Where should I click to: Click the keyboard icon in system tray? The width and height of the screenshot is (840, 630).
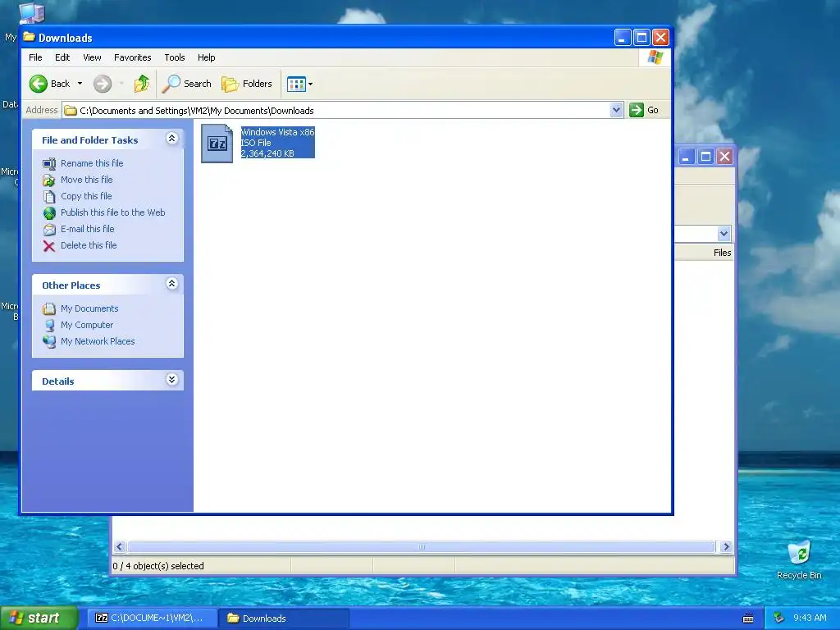pos(748,619)
